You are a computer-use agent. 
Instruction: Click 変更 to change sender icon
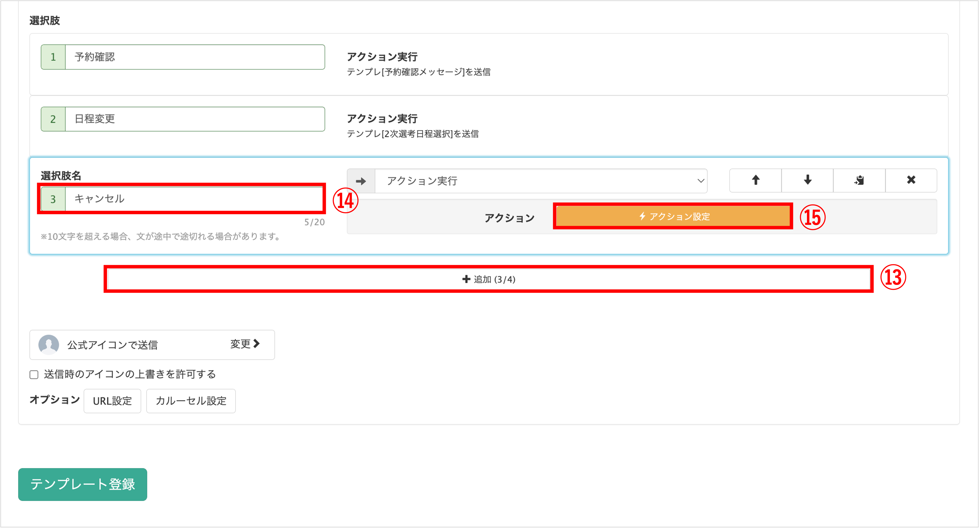point(245,344)
